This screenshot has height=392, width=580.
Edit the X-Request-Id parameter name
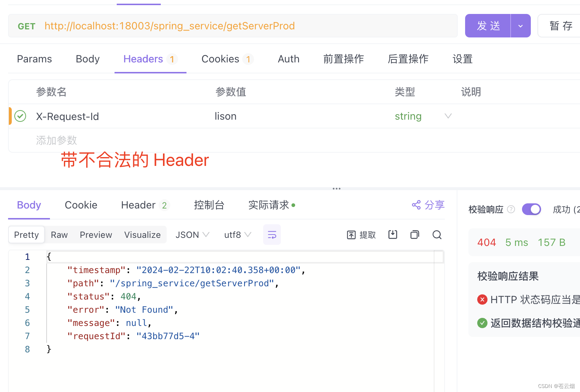68,116
